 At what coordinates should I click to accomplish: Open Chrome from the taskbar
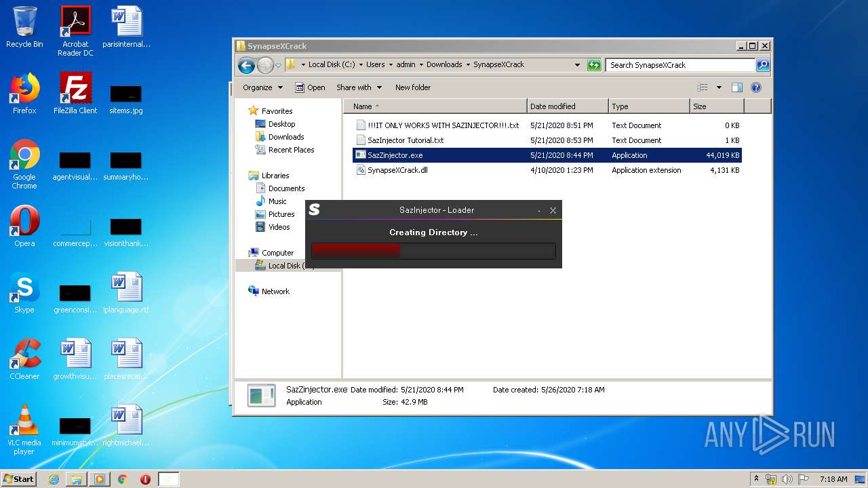[x=122, y=479]
